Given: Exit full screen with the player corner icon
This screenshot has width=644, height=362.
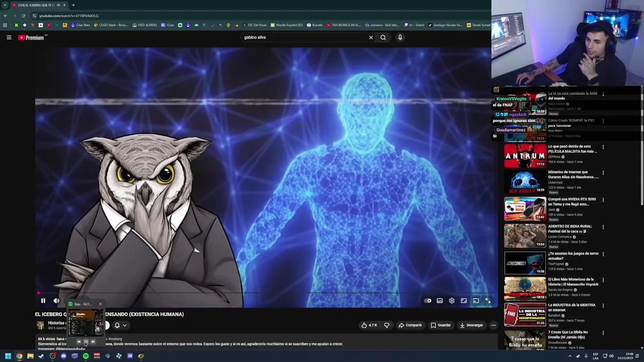Looking at the screenshot, I should tap(488, 301).
